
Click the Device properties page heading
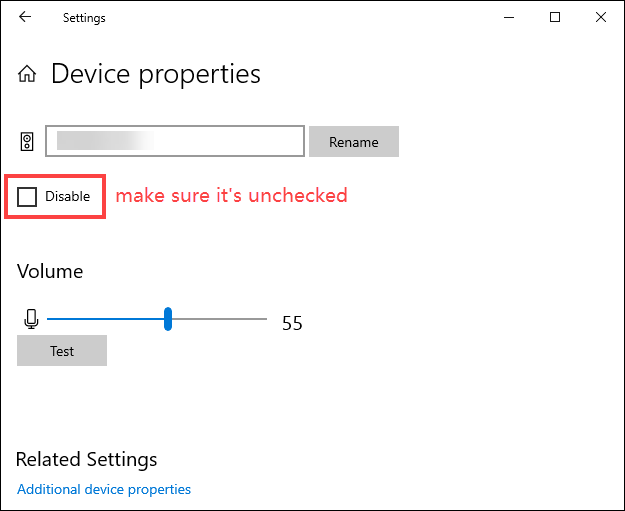156,74
